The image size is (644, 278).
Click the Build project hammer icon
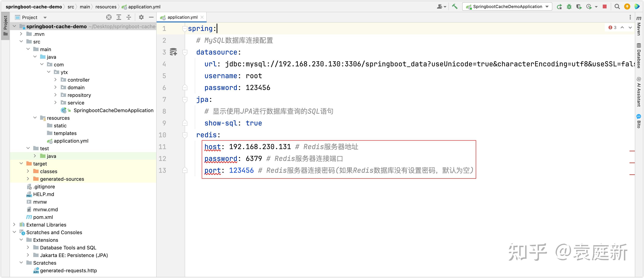point(455,7)
